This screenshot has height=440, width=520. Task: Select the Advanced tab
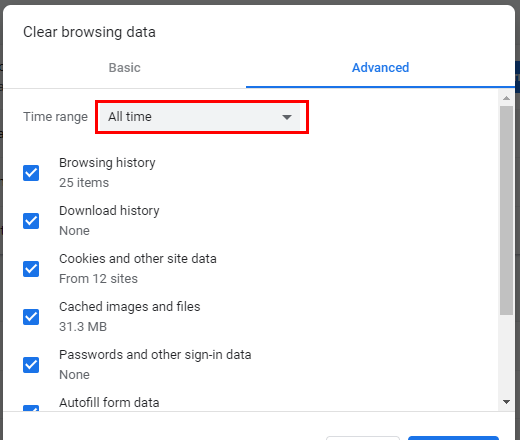coord(380,68)
